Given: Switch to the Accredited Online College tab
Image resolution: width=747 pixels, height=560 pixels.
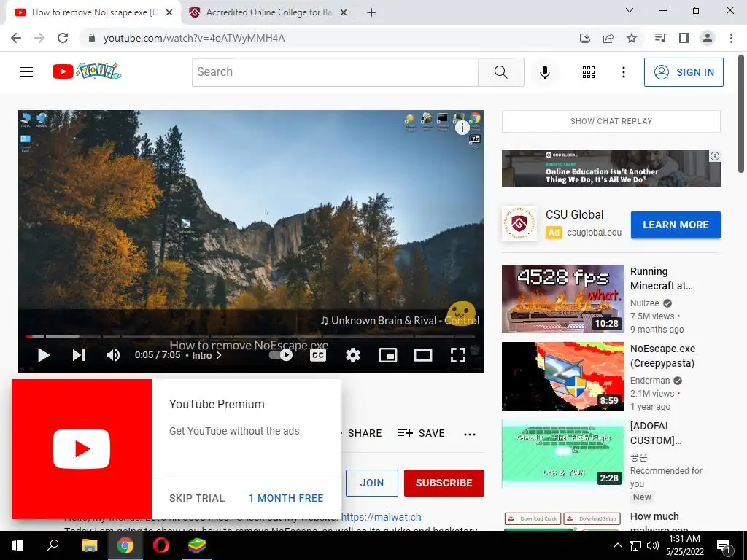Looking at the screenshot, I should [x=268, y=12].
